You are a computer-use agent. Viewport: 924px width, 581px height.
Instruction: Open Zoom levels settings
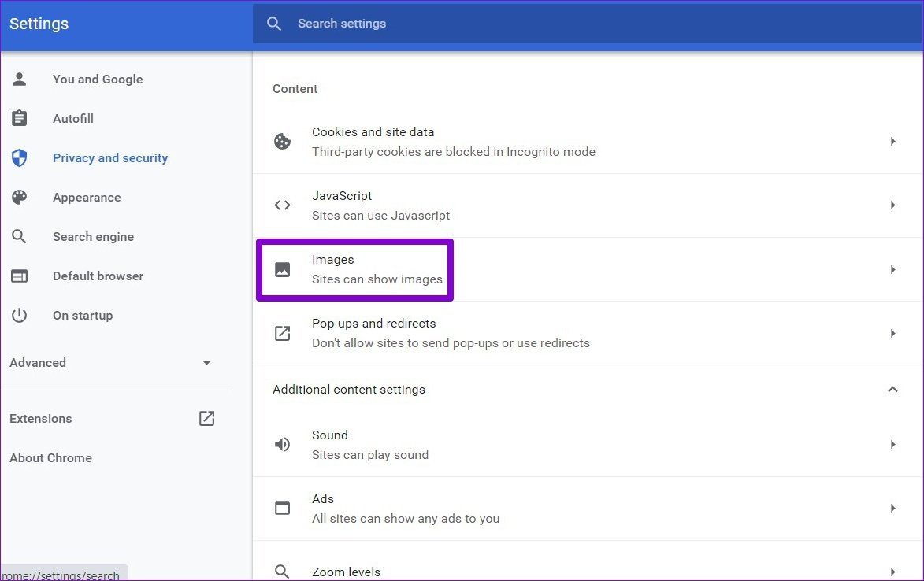588,561
